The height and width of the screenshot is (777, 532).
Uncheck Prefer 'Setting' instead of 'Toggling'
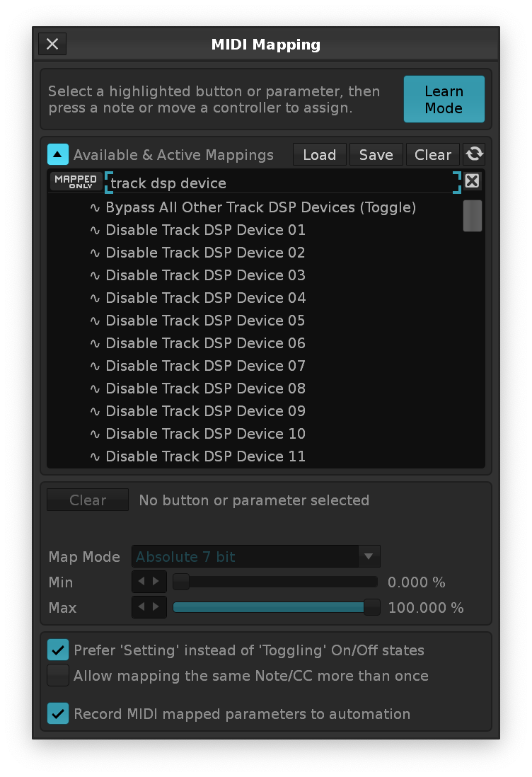coord(58,650)
